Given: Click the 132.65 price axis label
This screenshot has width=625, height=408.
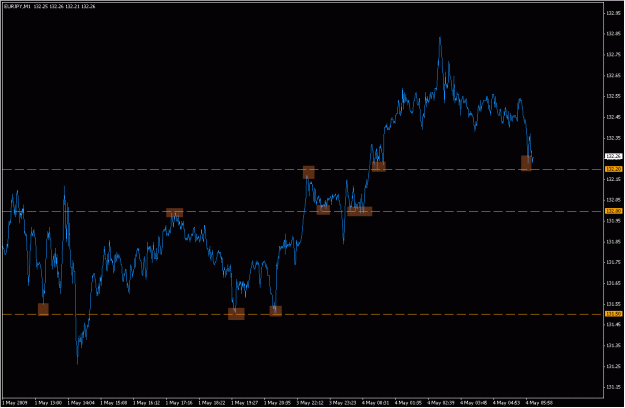Looking at the screenshot, I should pos(613,75).
